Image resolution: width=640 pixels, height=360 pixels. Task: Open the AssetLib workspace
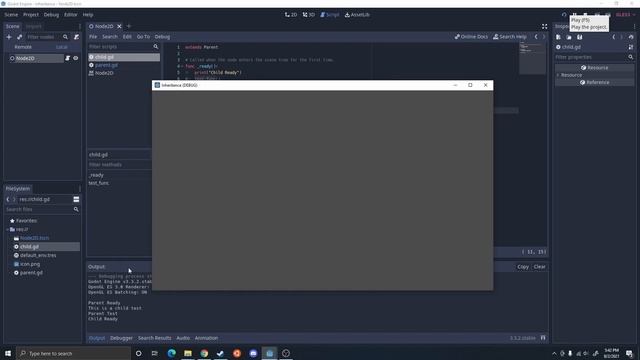(x=357, y=15)
